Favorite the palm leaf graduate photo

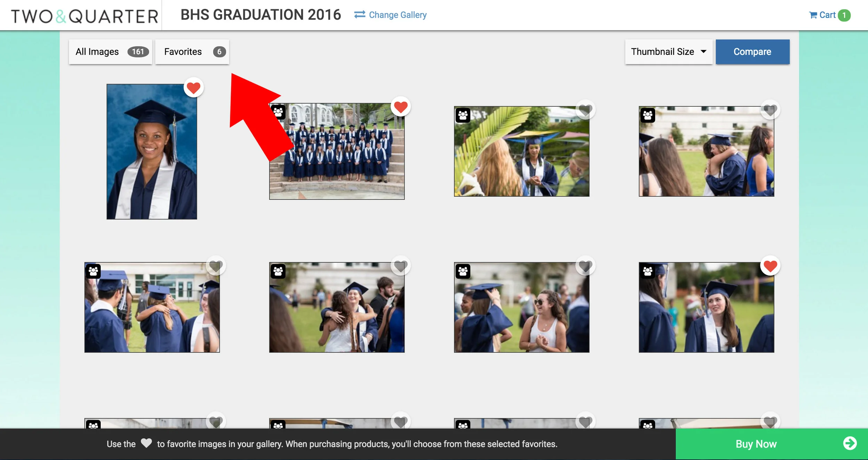click(585, 110)
